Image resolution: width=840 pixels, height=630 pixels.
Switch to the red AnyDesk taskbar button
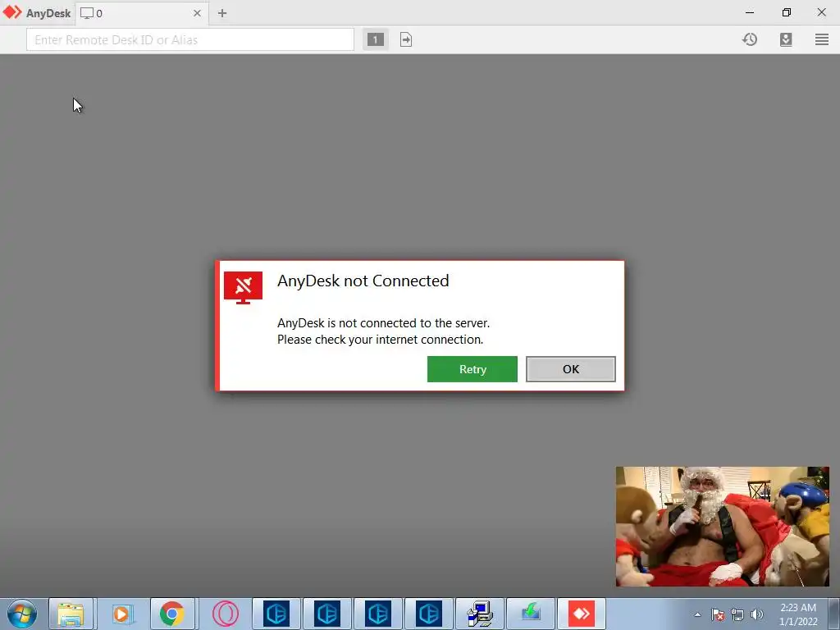(582, 614)
